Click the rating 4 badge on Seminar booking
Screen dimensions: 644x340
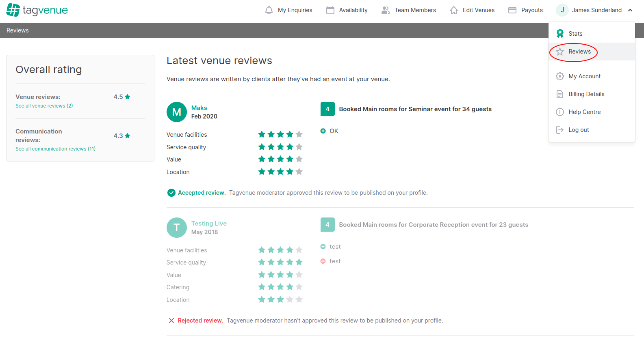[x=327, y=109]
